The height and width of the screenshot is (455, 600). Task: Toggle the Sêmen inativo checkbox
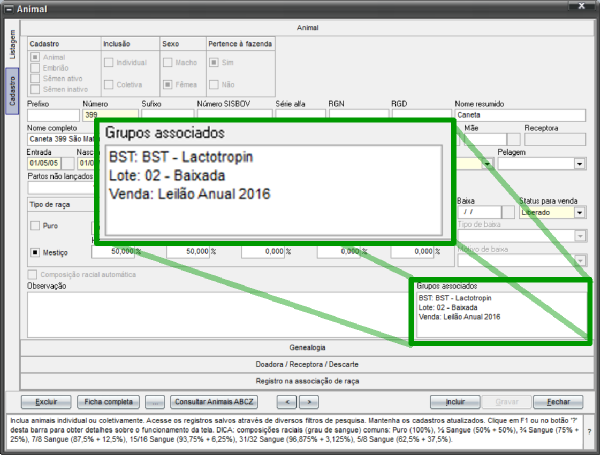click(x=35, y=89)
